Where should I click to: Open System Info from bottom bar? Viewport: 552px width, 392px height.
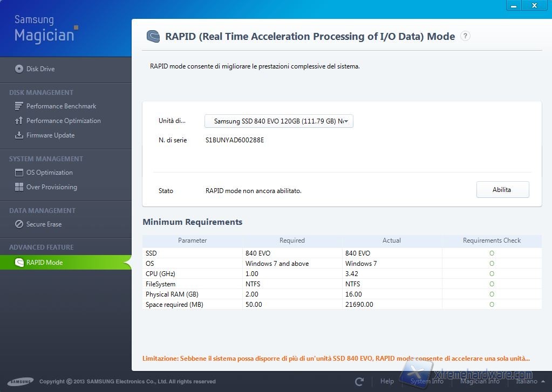click(427, 381)
